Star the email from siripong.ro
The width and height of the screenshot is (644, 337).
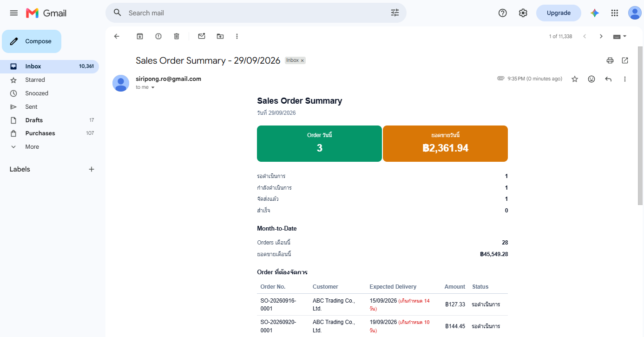[x=575, y=79]
